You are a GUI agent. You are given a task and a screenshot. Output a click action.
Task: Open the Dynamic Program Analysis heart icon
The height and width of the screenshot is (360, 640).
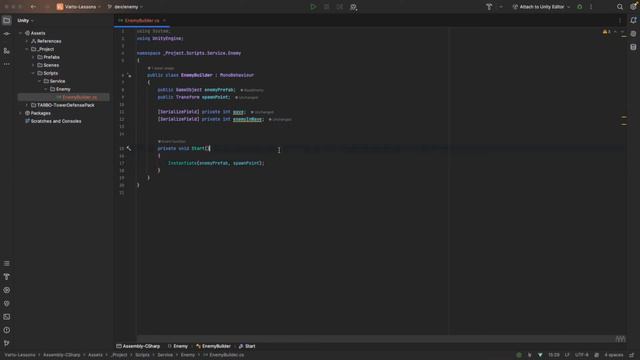pyautogui.click(x=7, y=303)
